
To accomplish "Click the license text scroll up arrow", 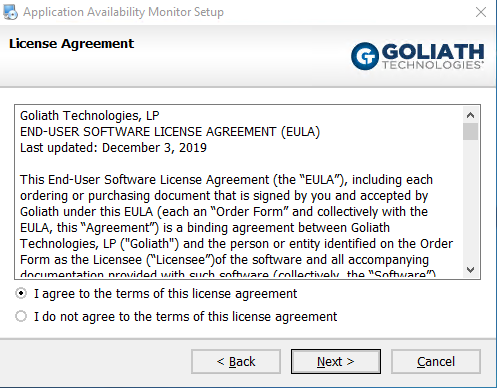I will click(x=470, y=115).
